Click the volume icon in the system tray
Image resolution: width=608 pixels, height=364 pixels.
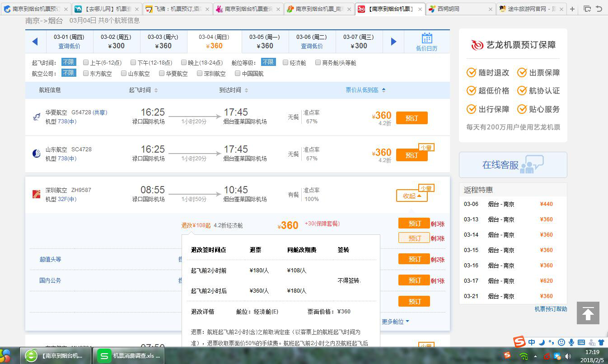568,355
